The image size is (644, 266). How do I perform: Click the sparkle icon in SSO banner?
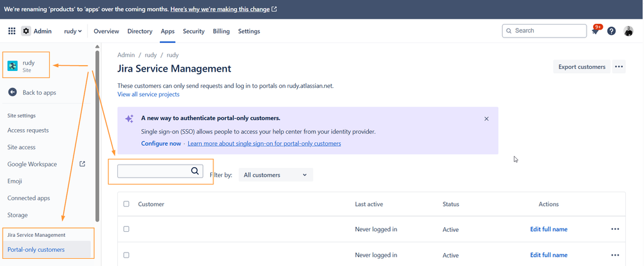130,118
